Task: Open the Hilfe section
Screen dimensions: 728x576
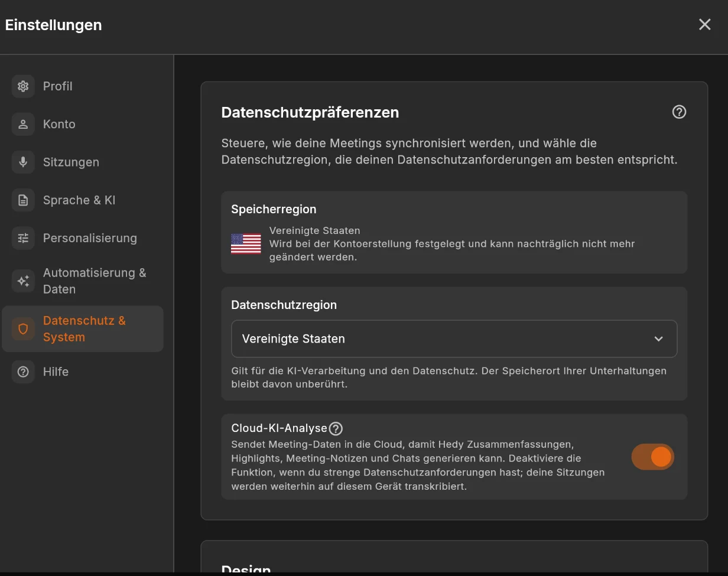Action: pos(83,372)
